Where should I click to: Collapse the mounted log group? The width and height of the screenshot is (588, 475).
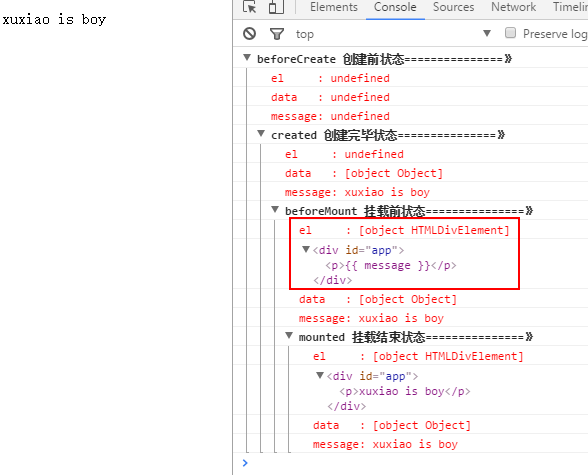[x=289, y=336]
